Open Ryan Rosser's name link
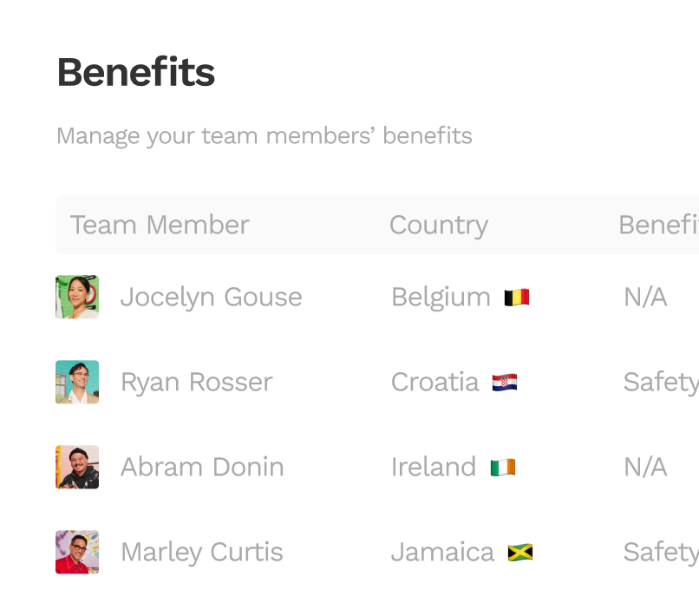The width and height of the screenshot is (699, 616). point(196,382)
